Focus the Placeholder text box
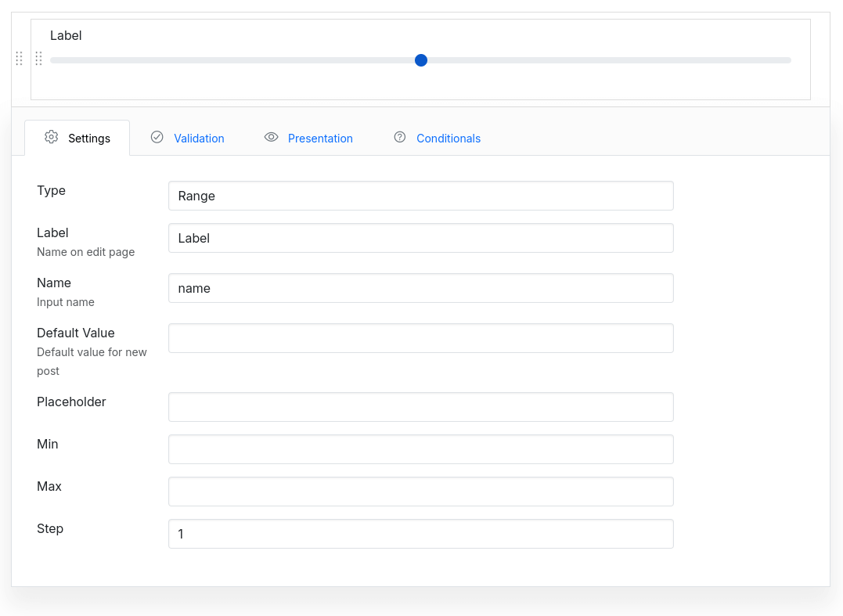 pos(420,407)
